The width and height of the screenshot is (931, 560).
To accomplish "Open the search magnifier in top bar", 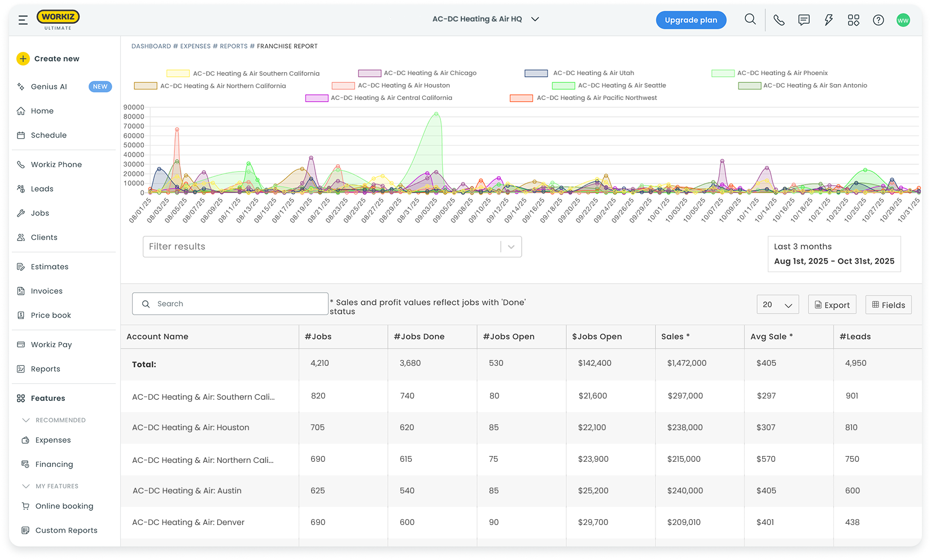I will pos(750,20).
